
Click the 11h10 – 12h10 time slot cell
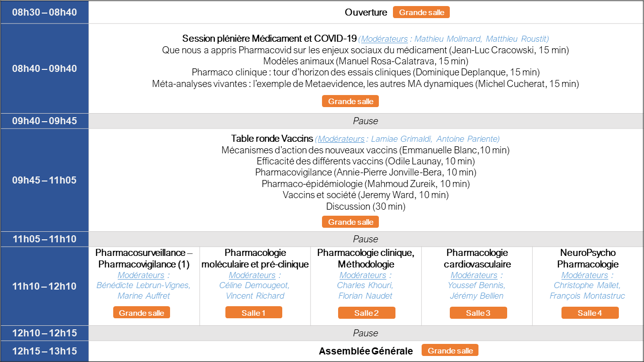pyautogui.click(x=44, y=287)
